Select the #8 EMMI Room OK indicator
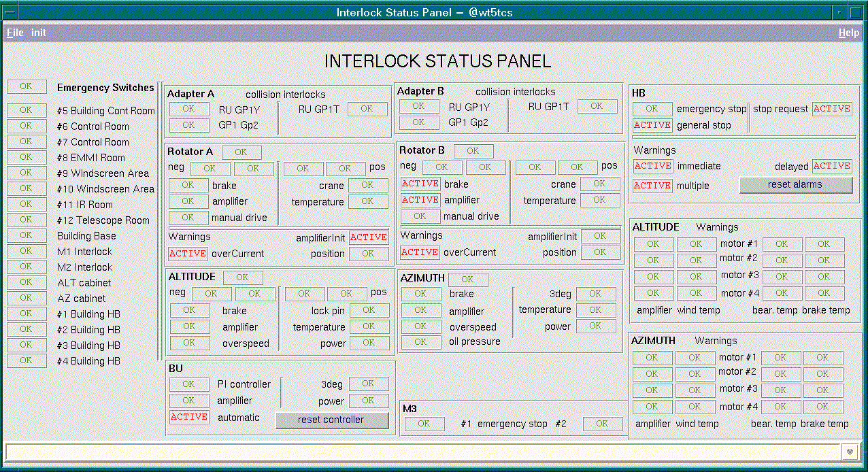868x472 pixels. click(x=26, y=157)
